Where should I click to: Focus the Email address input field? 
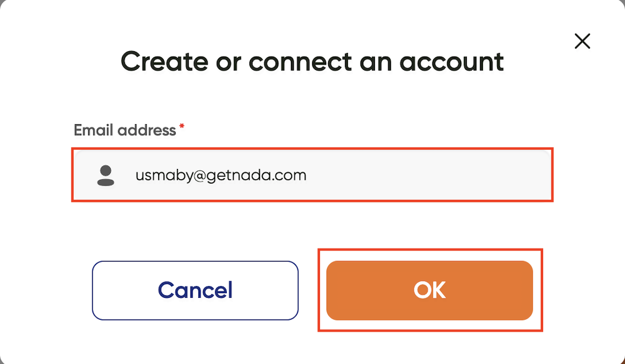coord(312,175)
